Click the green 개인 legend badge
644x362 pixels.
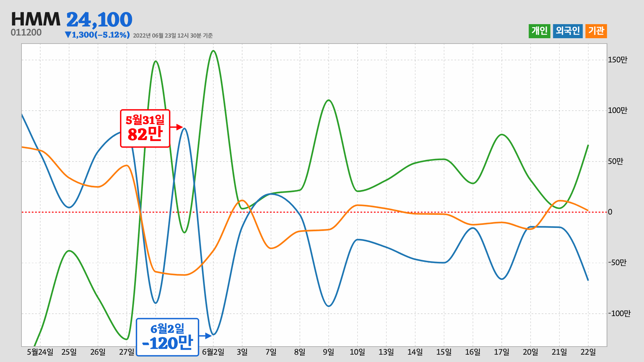tap(539, 31)
